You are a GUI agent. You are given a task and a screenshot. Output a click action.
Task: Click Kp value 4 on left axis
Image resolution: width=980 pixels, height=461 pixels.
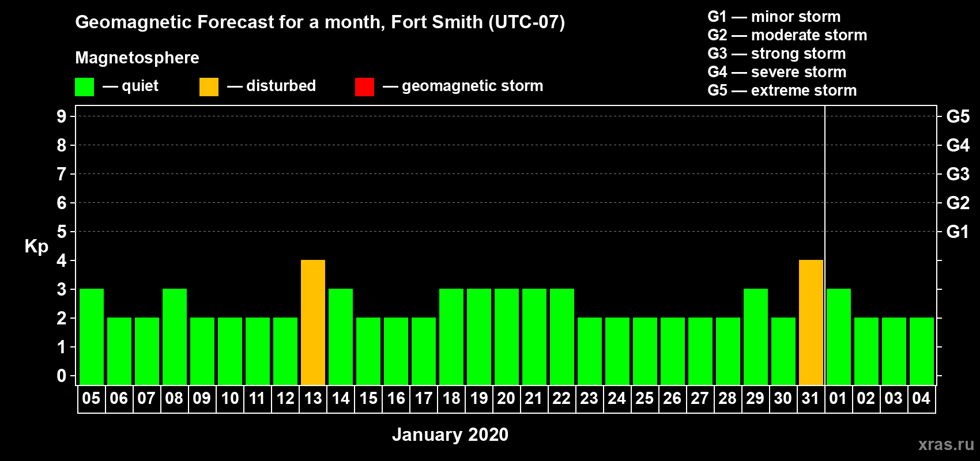click(x=62, y=260)
